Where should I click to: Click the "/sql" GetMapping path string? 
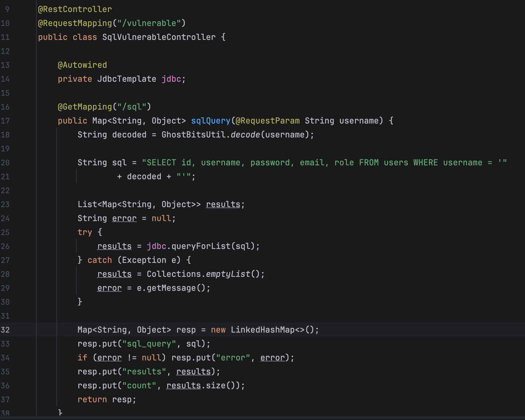point(132,107)
